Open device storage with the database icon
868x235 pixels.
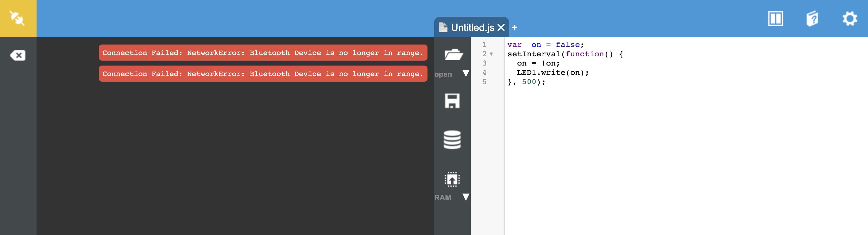coord(452,139)
